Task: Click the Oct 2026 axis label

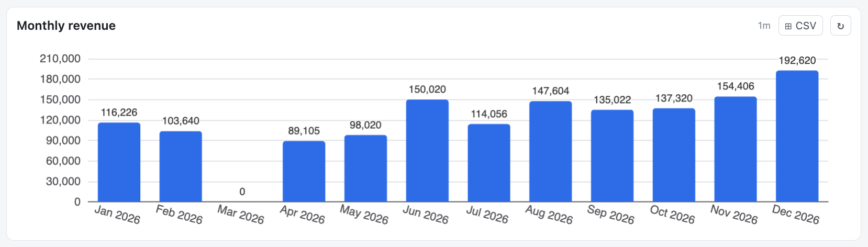Action: (x=672, y=215)
